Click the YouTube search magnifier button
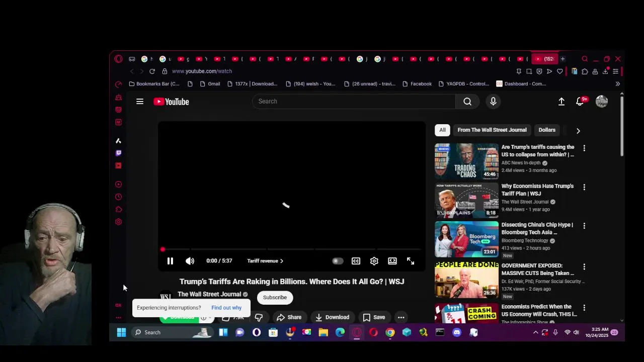This screenshot has width=644, height=362. (x=467, y=102)
